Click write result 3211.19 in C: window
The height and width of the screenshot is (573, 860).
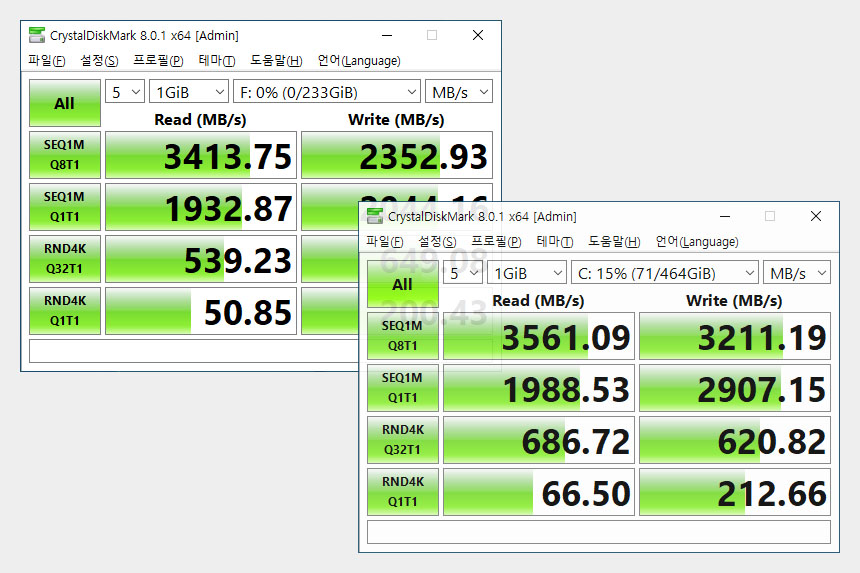tap(735, 336)
